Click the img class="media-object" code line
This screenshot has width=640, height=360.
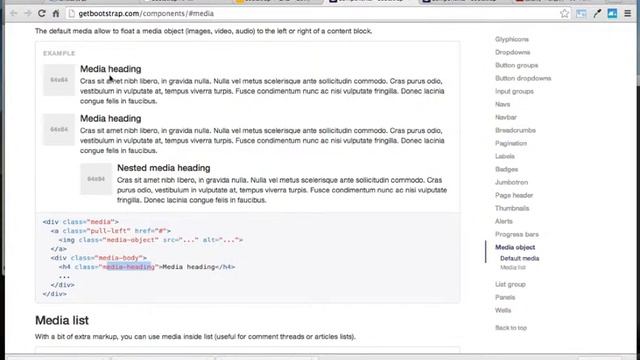[x=151, y=240]
